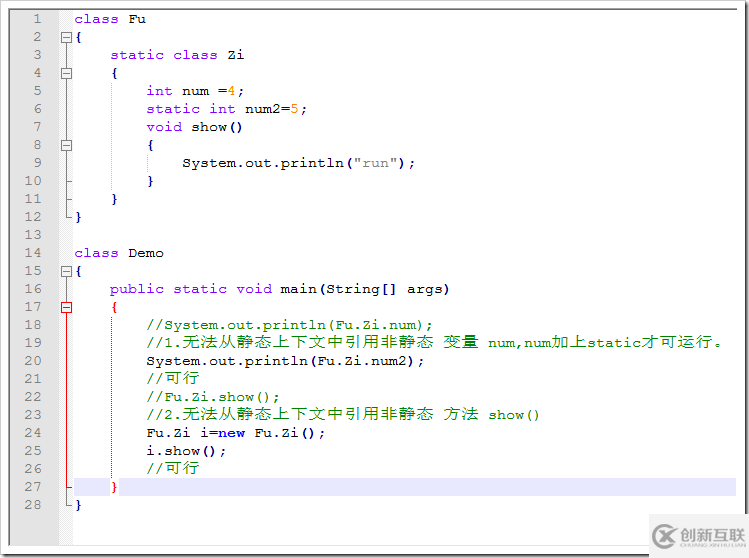Click the commented '//Fu.Zi.show();' line
The width and height of the screenshot is (749, 558).
click(213, 397)
